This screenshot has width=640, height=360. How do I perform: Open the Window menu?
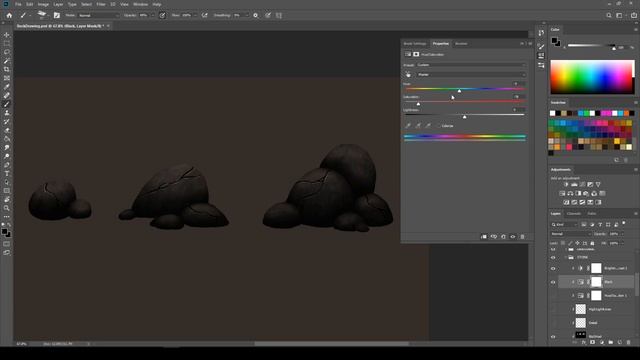coord(140,4)
